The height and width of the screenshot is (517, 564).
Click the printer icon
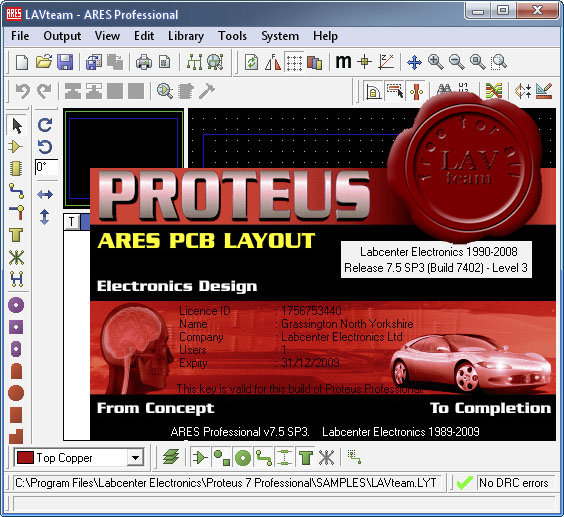pos(144,62)
